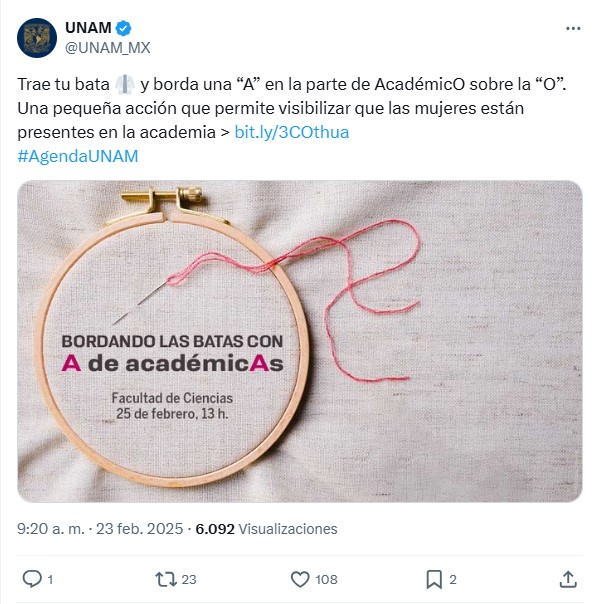Click the share upload icon

tap(568, 579)
